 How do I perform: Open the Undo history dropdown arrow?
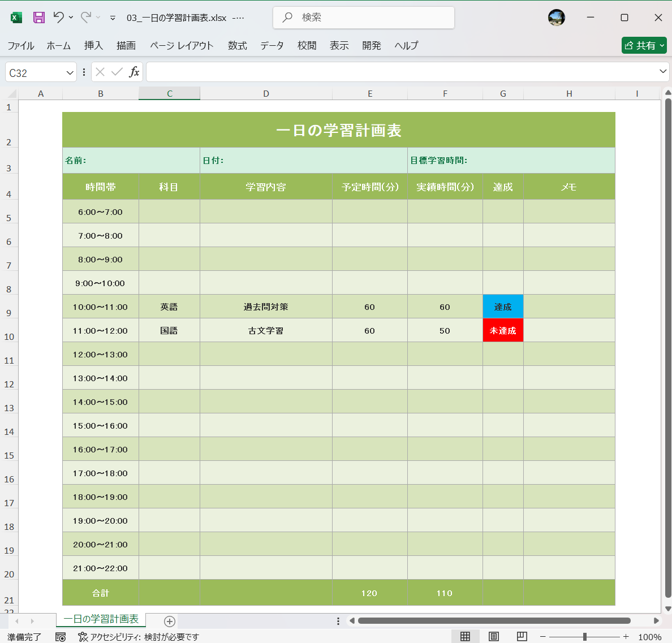coord(71,18)
